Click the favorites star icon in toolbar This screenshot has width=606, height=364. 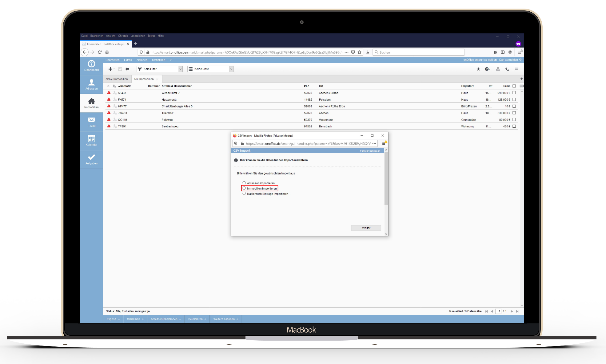pos(478,69)
